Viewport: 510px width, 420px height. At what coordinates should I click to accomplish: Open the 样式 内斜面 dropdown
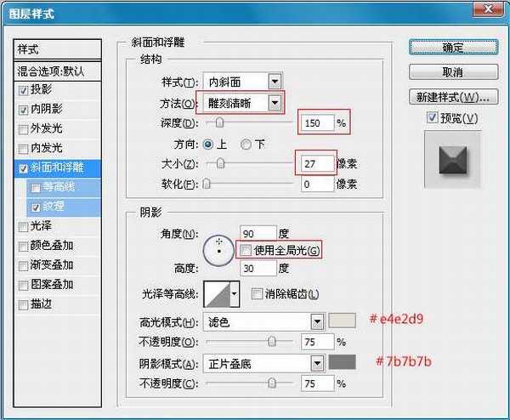pyautogui.click(x=274, y=82)
